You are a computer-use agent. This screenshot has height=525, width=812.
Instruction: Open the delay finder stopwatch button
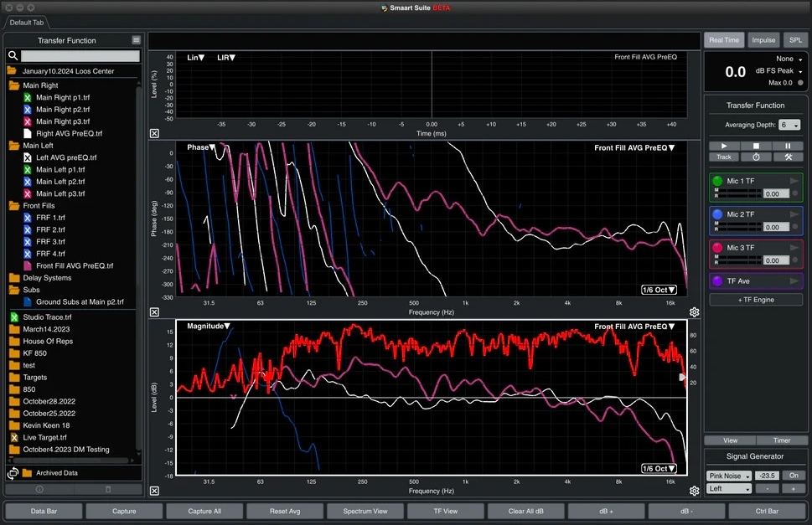[x=756, y=157]
